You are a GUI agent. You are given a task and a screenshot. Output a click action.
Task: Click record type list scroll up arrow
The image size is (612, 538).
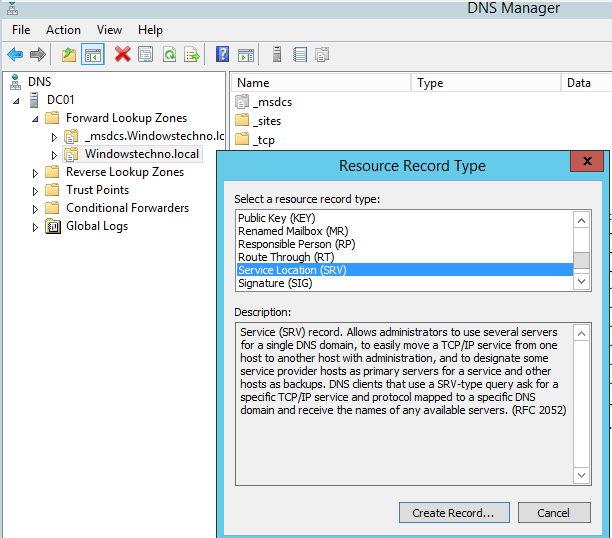coord(581,221)
